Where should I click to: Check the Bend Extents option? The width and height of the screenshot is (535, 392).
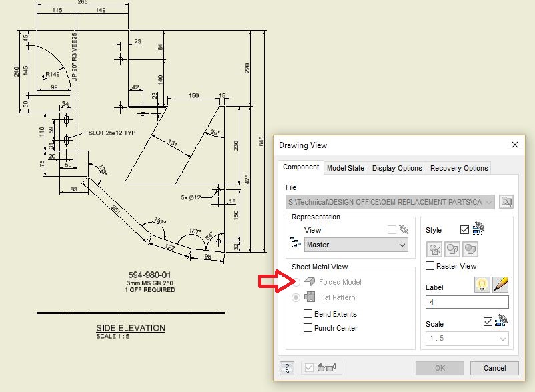[308, 313]
